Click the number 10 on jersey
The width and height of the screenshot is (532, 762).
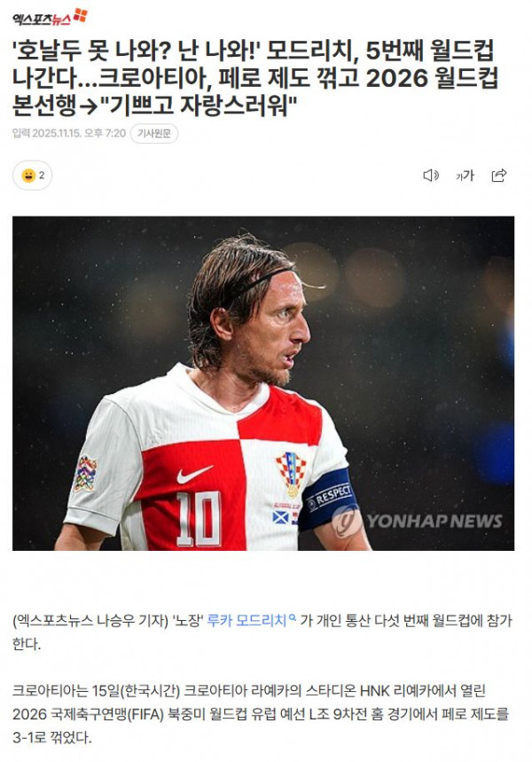point(199,519)
